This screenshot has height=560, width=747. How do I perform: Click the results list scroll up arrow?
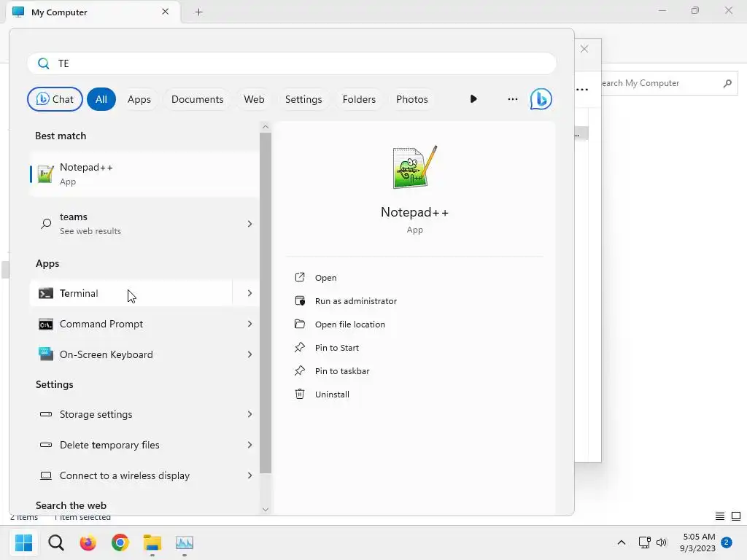pyautogui.click(x=266, y=127)
